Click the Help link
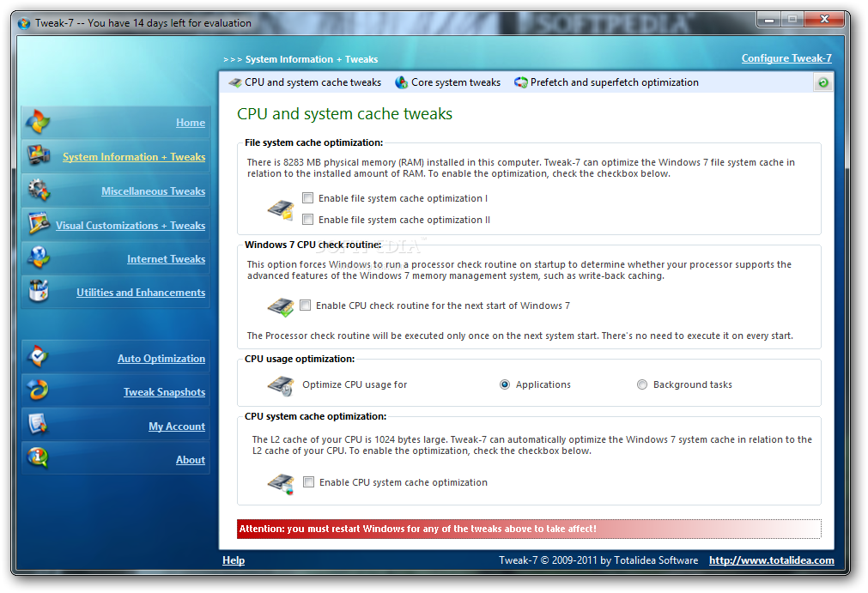The image size is (868, 593). (x=234, y=560)
